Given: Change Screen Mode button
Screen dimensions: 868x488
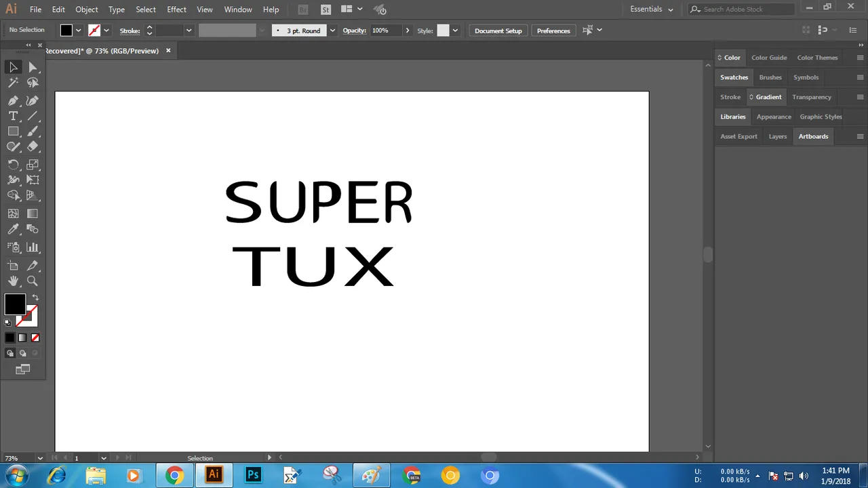Looking at the screenshot, I should tap(23, 369).
